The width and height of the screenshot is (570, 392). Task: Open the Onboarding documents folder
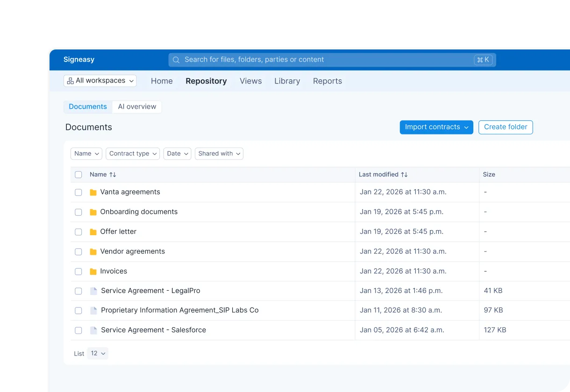pos(139,211)
